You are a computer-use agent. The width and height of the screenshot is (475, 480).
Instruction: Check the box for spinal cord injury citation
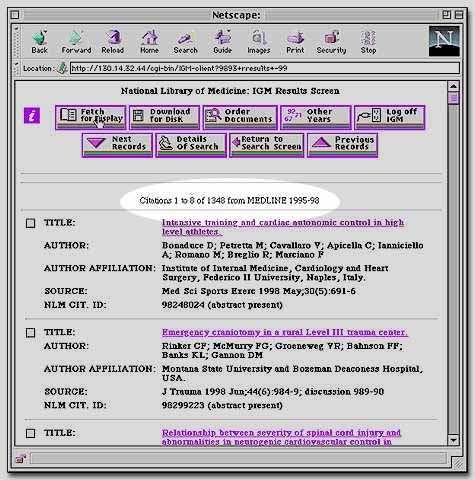click(30, 433)
